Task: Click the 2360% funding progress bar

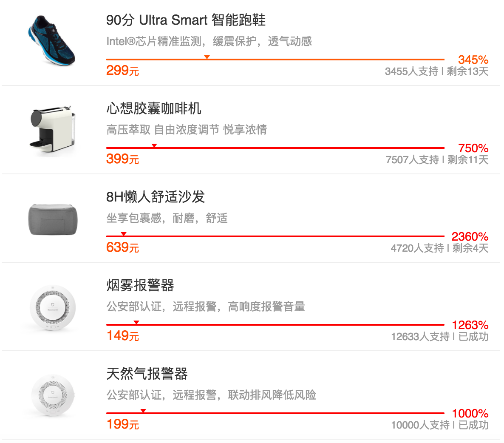Action: [x=275, y=236]
